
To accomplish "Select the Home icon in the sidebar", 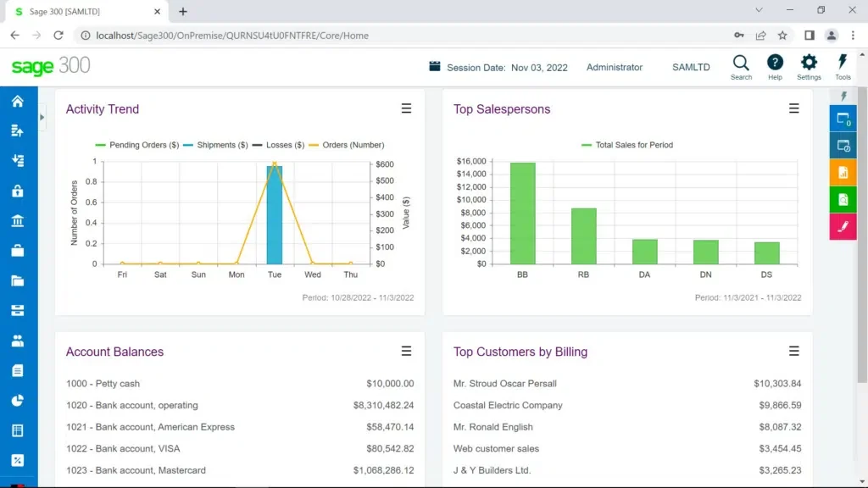I will click(x=17, y=100).
